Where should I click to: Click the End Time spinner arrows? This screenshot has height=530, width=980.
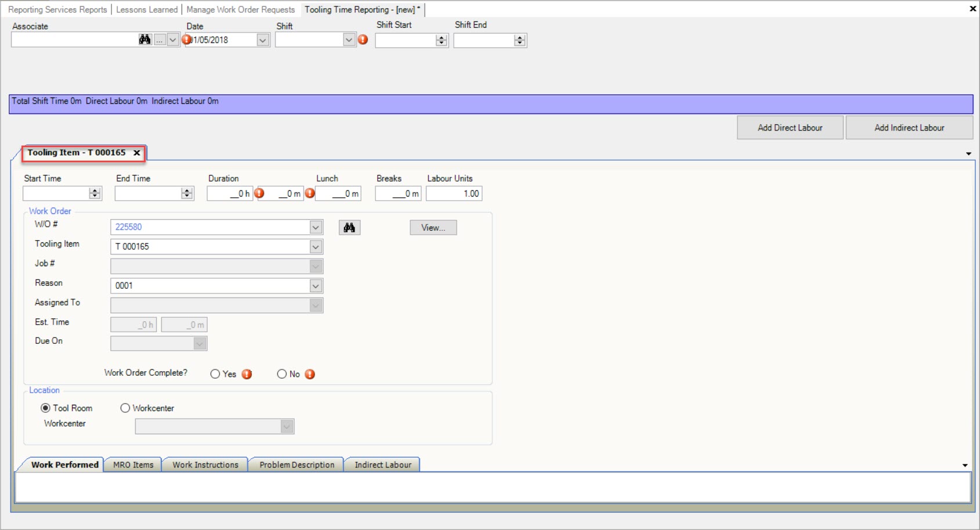187,193
